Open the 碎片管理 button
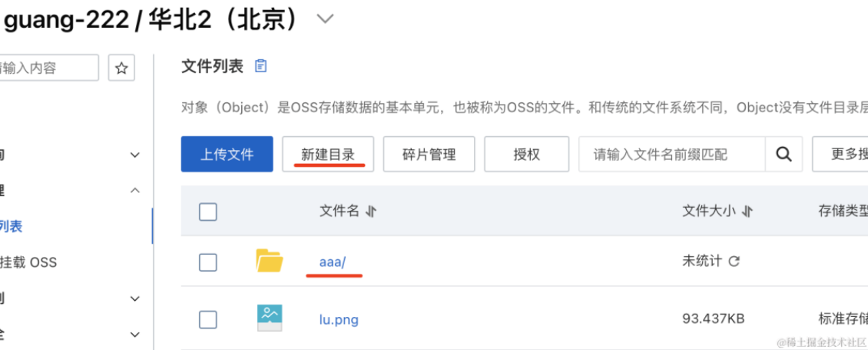Image resolution: width=868 pixels, height=350 pixels. [429, 154]
